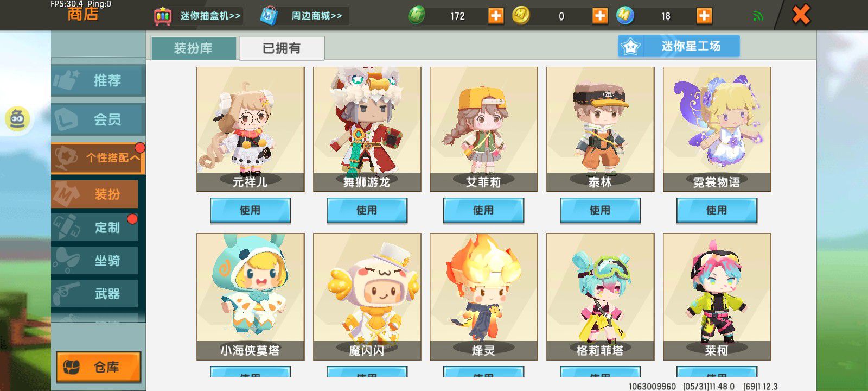
Task: Open the 仓库 warehouse button
Action: (98, 367)
